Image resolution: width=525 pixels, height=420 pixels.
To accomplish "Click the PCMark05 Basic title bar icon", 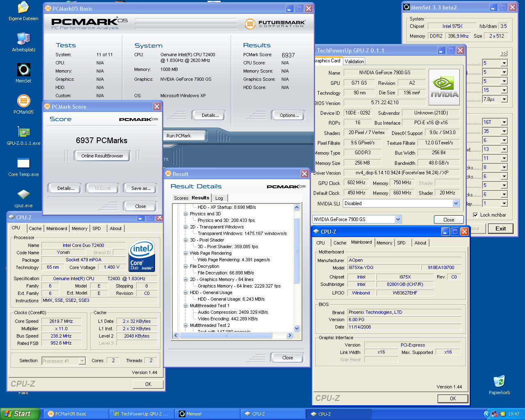I will [48, 8].
